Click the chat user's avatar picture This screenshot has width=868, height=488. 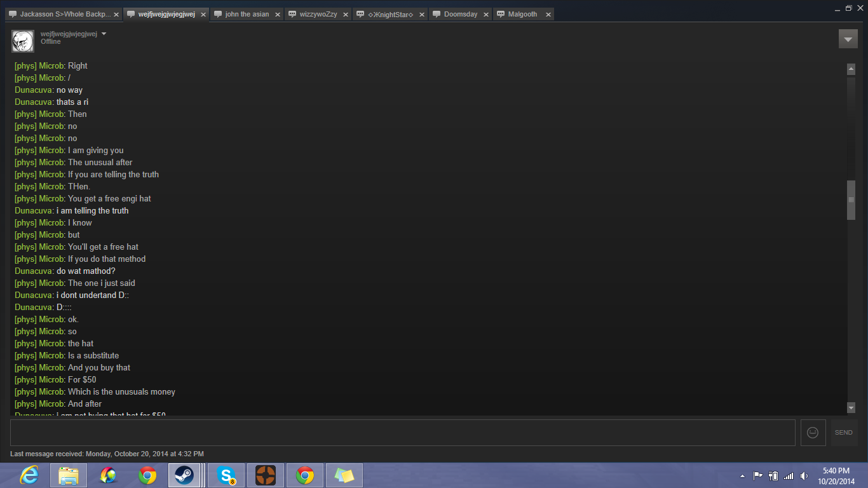[x=23, y=41]
